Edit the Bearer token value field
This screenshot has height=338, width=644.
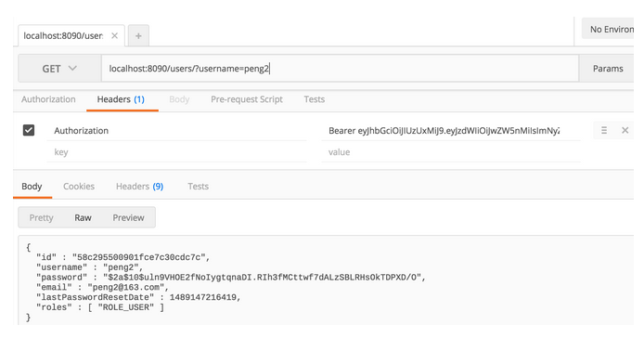coord(451,131)
